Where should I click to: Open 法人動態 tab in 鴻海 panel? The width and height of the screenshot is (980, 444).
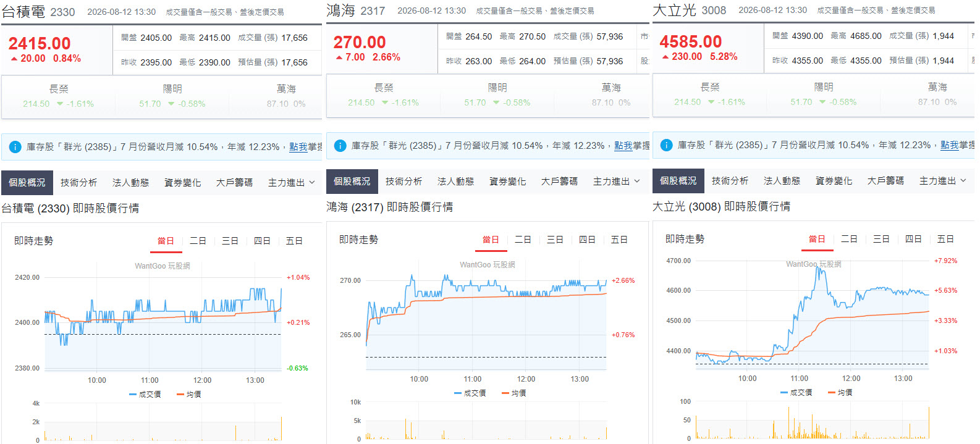pos(455,182)
